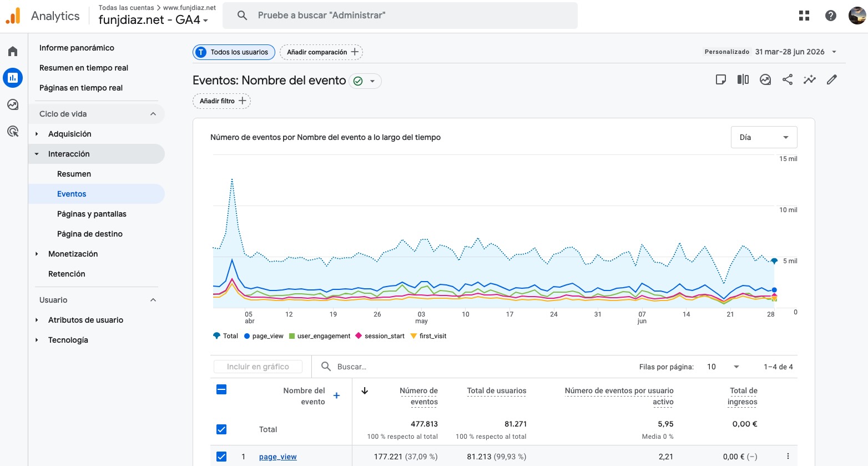Uncheck the Total row checkbox

[221, 429]
